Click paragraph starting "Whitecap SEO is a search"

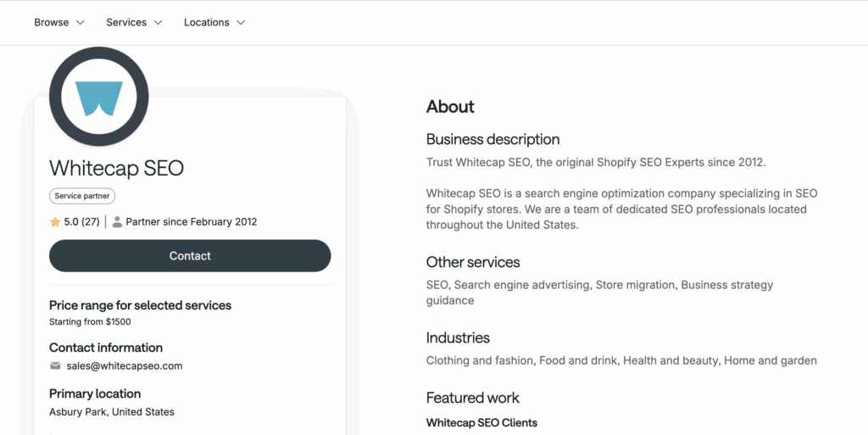click(621, 209)
